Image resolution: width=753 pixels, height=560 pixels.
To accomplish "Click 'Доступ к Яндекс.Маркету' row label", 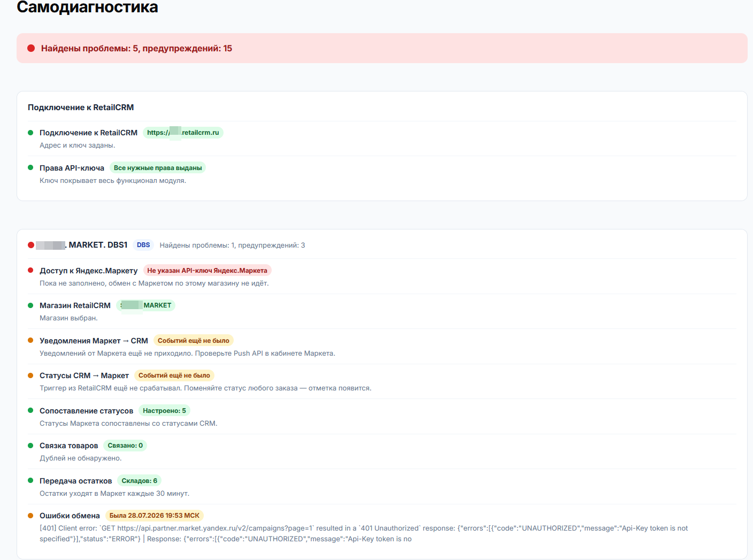I will (x=88, y=271).
